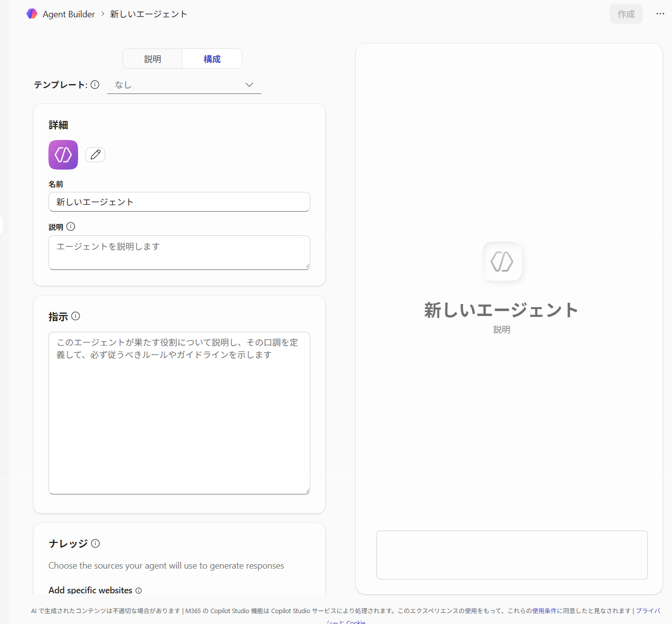Click the pencil icon to edit agent icon
Image resolution: width=672 pixels, height=624 pixels.
click(x=95, y=155)
